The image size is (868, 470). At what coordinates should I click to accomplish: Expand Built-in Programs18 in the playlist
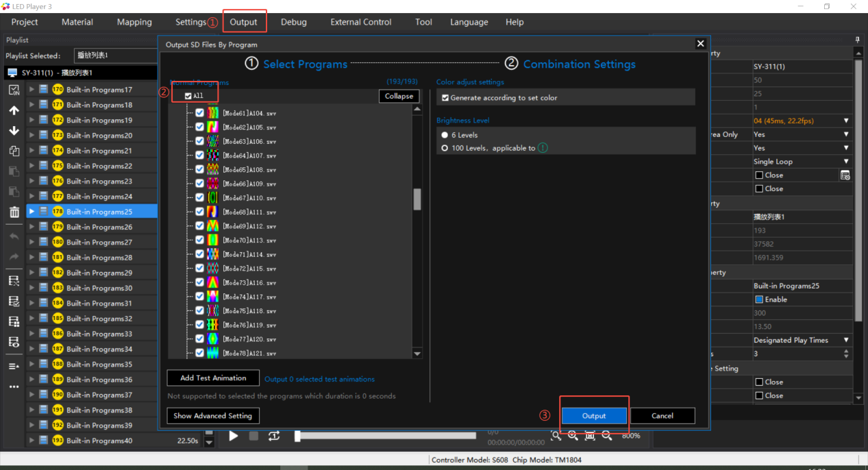32,105
